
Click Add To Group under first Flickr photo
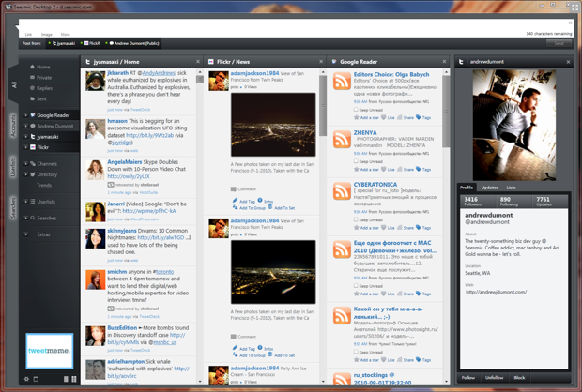pos(249,208)
